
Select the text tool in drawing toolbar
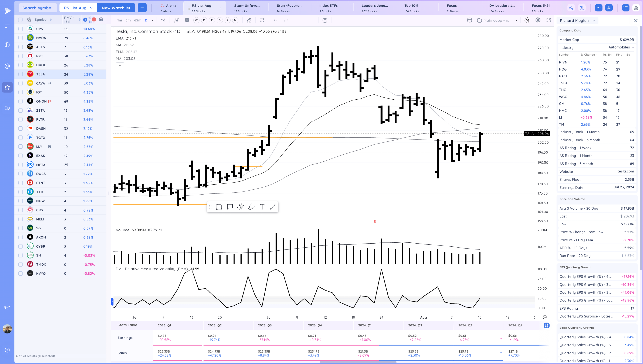pyautogui.click(x=262, y=207)
